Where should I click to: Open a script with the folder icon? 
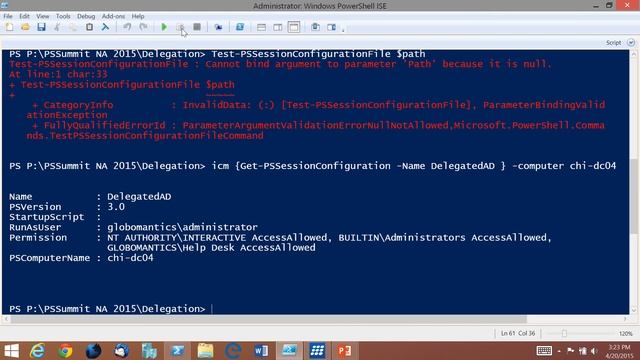pyautogui.click(x=25, y=27)
